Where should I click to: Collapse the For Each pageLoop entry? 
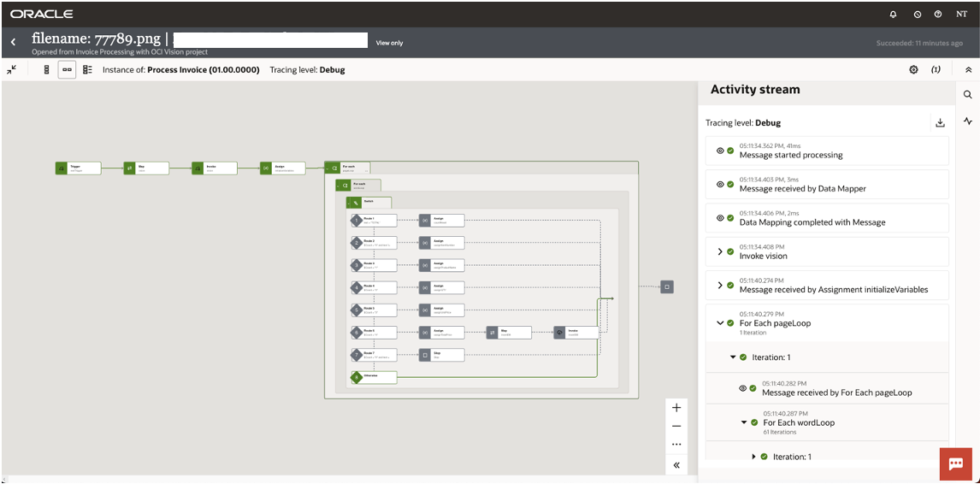[720, 323]
